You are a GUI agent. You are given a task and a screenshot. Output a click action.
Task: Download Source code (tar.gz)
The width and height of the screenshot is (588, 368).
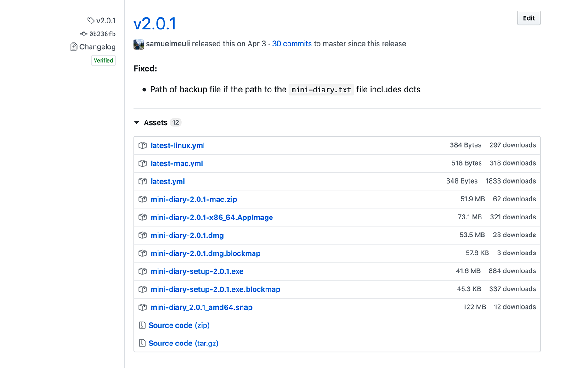click(183, 343)
